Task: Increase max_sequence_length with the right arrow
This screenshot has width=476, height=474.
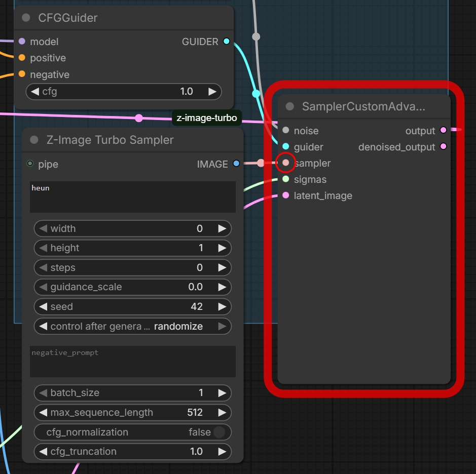Action: tap(222, 412)
